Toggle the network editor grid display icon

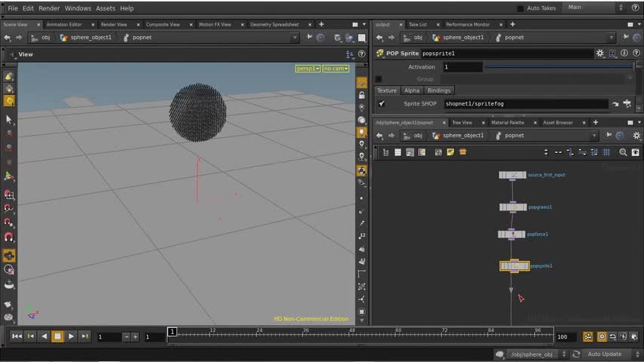coord(606,152)
